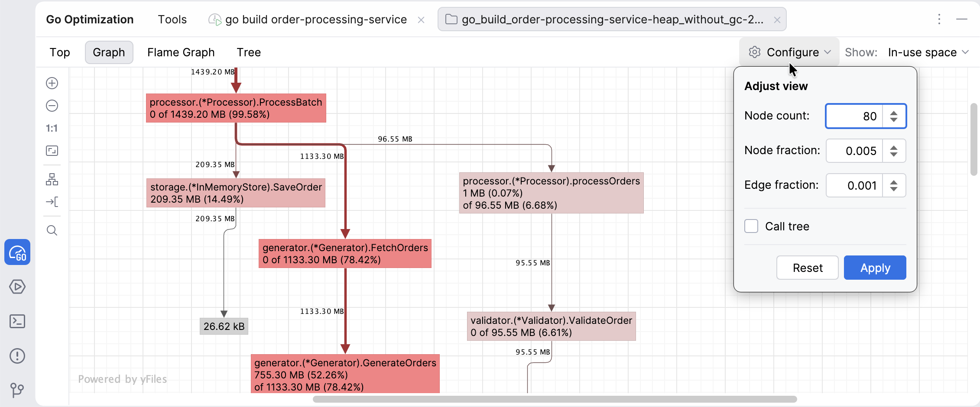Open the Git version control tool window
980x407 pixels.
[17, 390]
